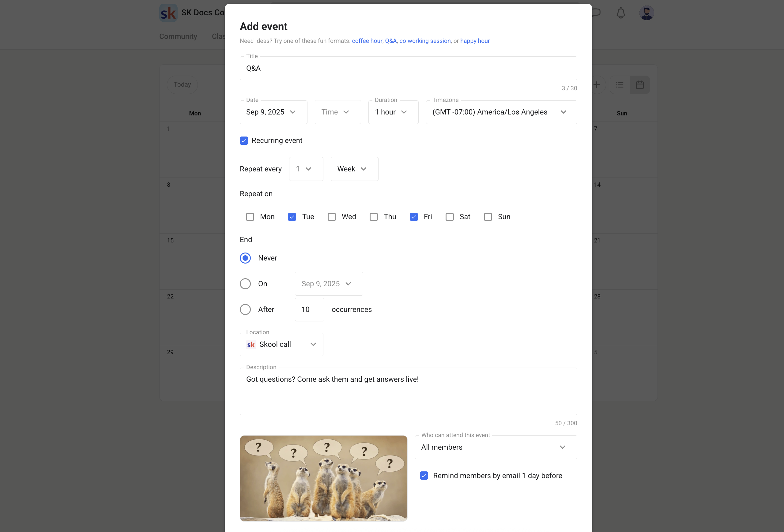Click the Q&A format link
Screen dimensions: 784x532
click(391, 41)
